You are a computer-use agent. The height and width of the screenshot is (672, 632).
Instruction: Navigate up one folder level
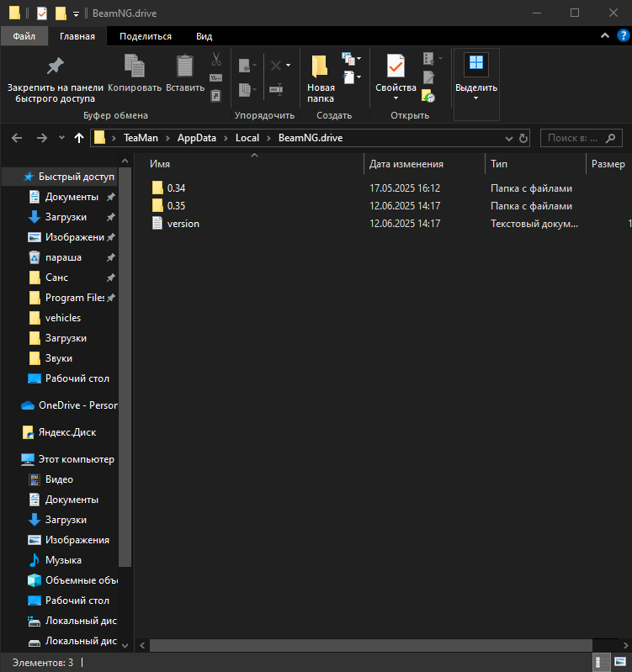(79, 138)
